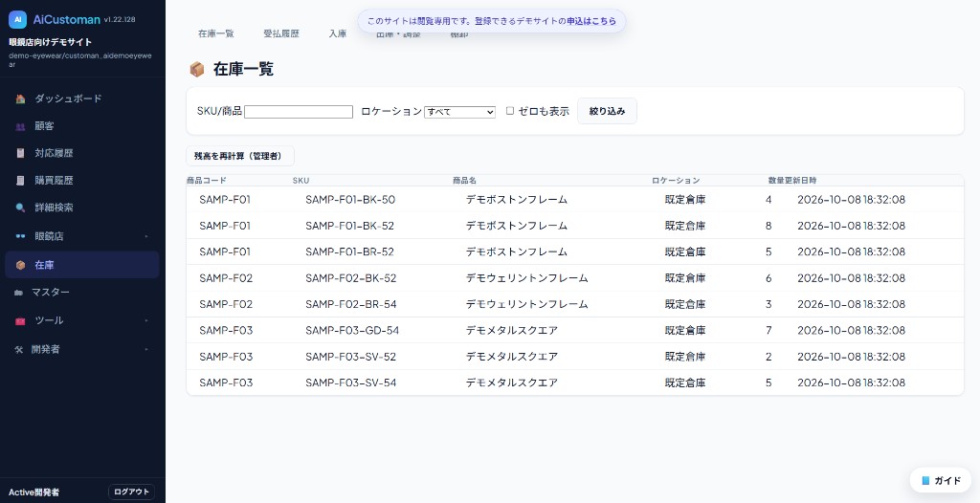Open 対応履歴 via its clipboard icon
Image resolution: width=980 pixels, height=503 pixels.
coord(20,153)
